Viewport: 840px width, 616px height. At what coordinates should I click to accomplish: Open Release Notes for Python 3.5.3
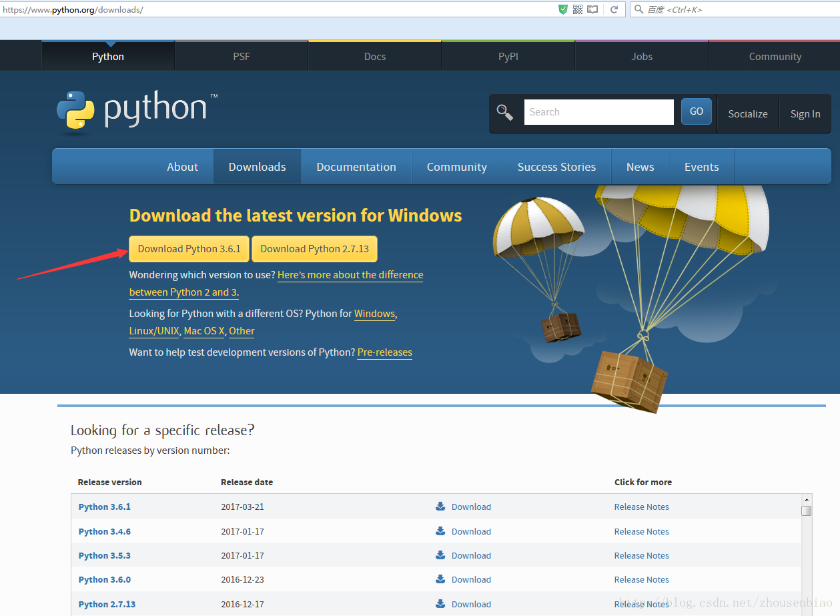coord(642,555)
